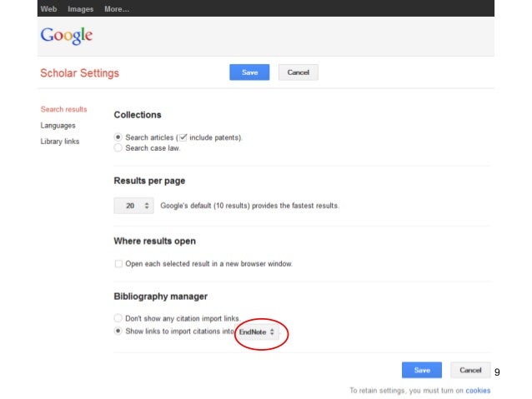Open the Library links section
This screenshot has height=399, width=532.
(x=60, y=142)
